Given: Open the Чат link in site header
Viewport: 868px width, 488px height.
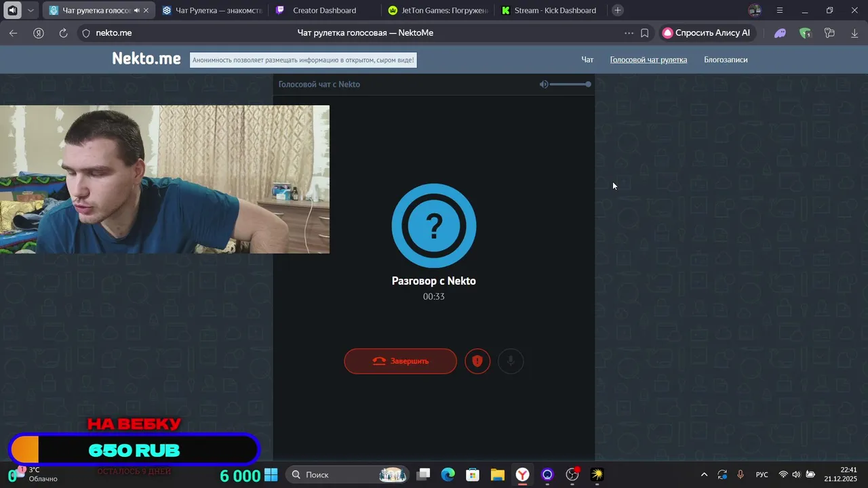Looking at the screenshot, I should coord(587,60).
